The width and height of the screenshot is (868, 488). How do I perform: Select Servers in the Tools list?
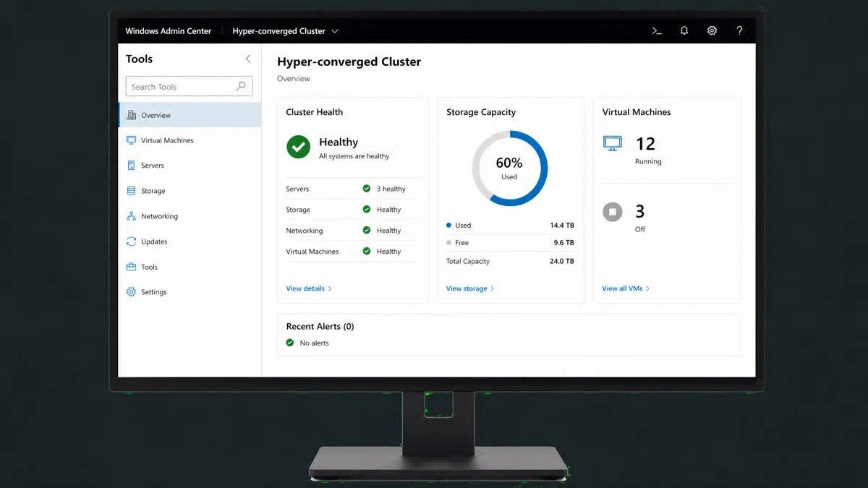[190, 166]
